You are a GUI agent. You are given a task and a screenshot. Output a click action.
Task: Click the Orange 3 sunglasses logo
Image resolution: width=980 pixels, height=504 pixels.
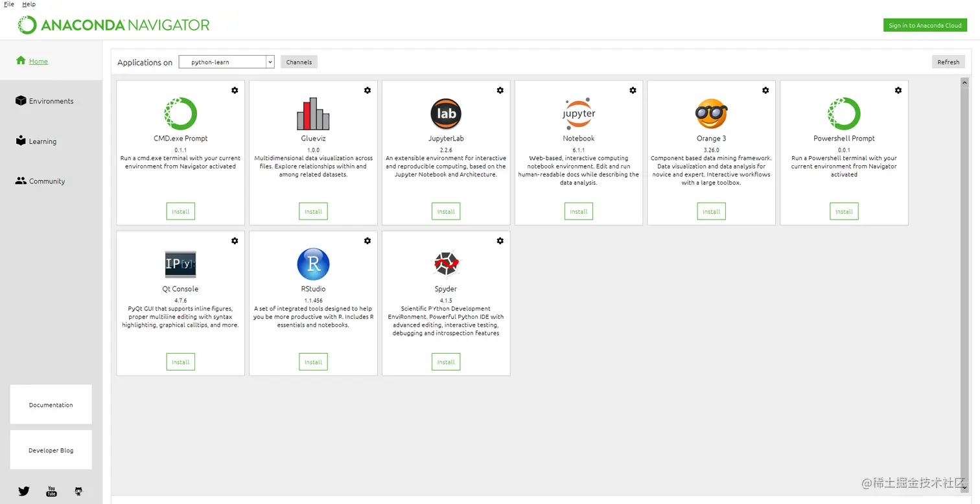pyautogui.click(x=711, y=114)
